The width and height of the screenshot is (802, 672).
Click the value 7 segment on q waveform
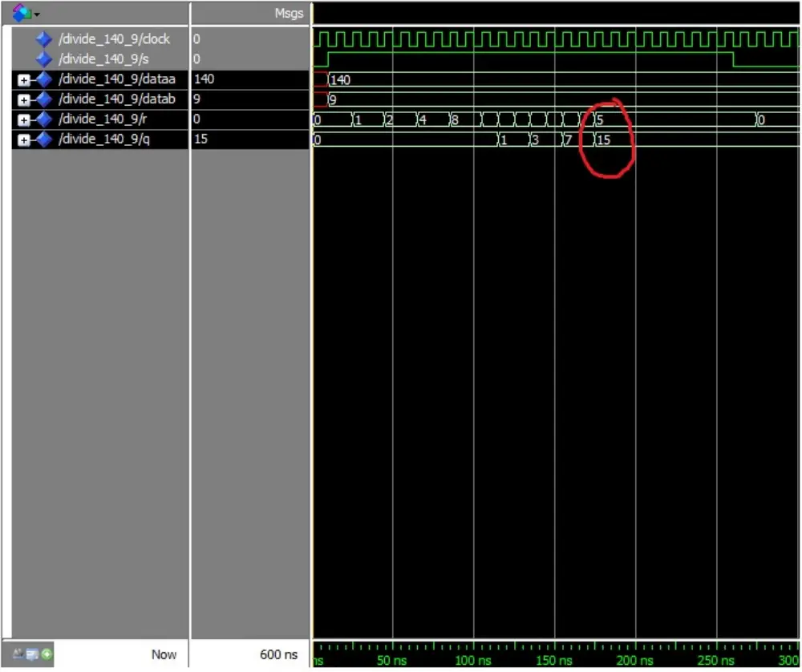click(x=578, y=140)
